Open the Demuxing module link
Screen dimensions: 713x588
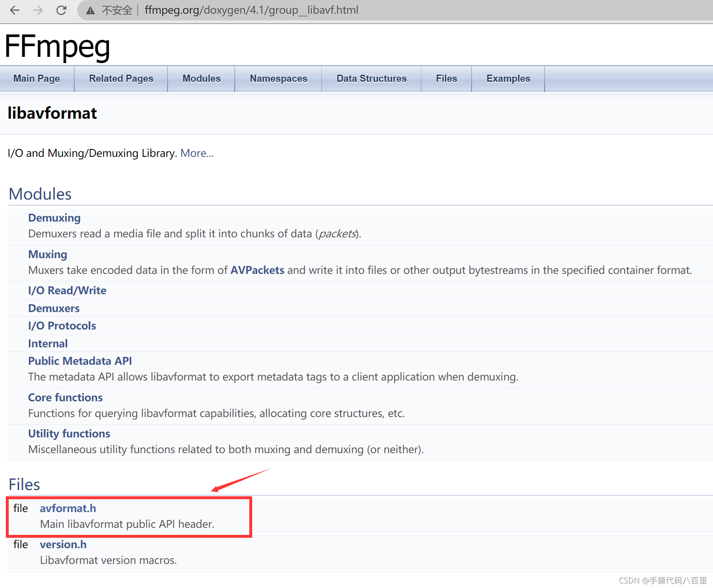tap(54, 218)
